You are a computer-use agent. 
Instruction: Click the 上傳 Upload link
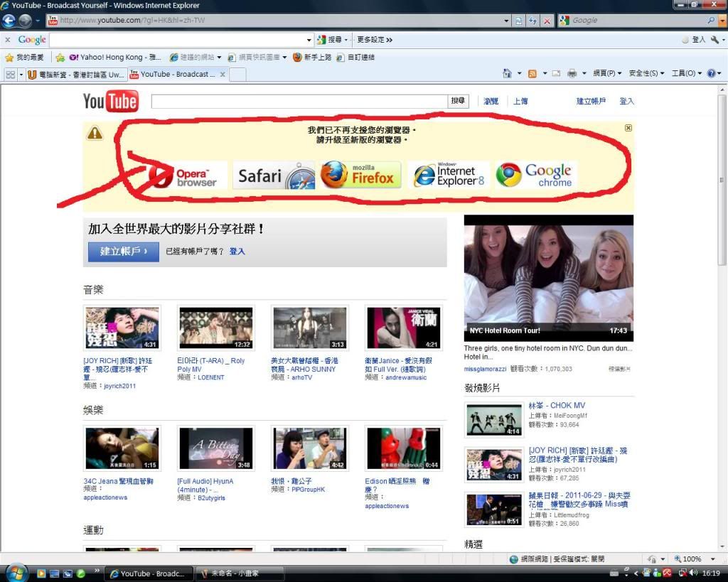[x=520, y=101]
